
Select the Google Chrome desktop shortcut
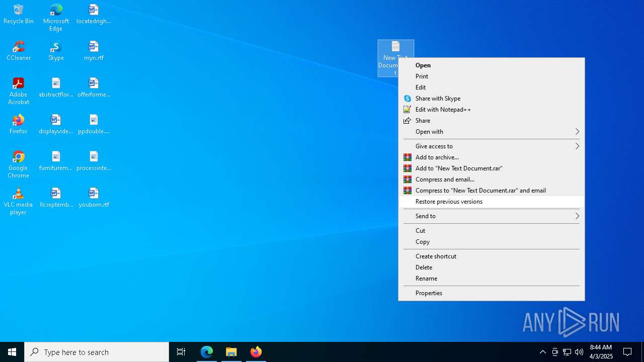pos(19,164)
